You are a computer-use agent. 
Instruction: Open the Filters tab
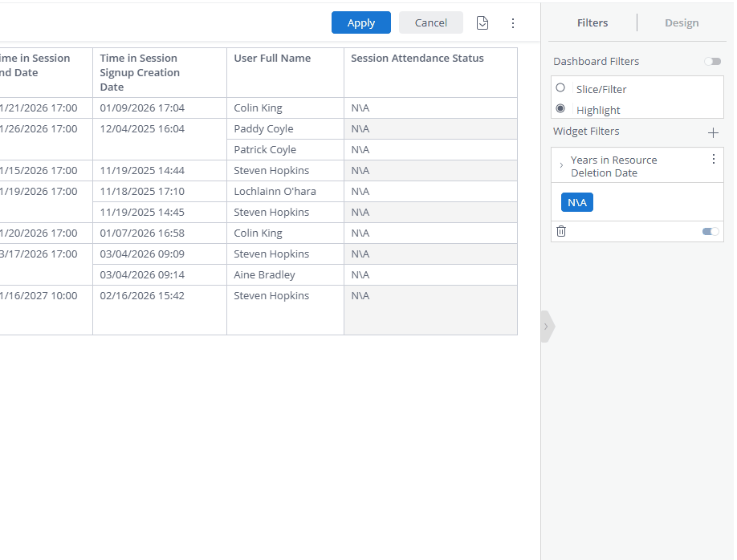tap(592, 22)
